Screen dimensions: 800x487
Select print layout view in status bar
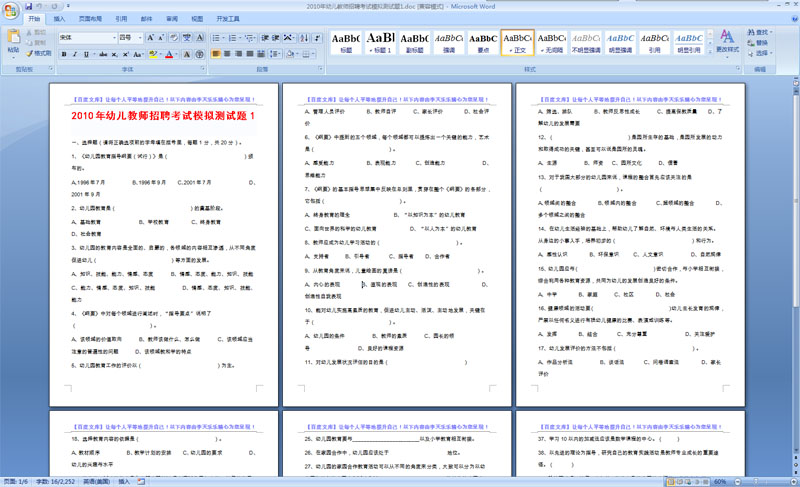pyautogui.click(x=670, y=482)
